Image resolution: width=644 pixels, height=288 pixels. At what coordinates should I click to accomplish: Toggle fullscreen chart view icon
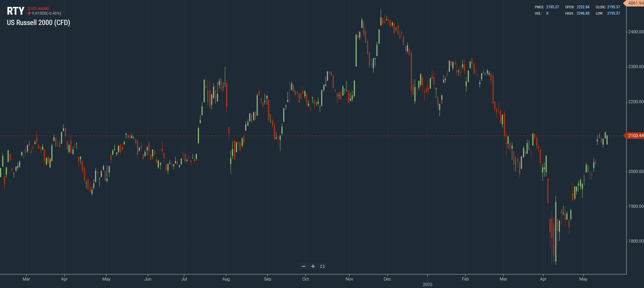click(x=322, y=266)
